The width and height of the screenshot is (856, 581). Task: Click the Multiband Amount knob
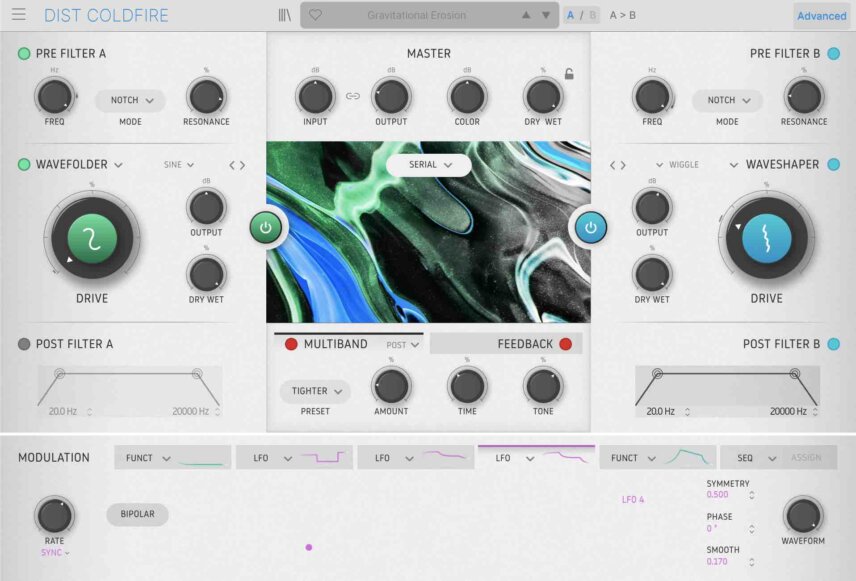tap(391, 386)
